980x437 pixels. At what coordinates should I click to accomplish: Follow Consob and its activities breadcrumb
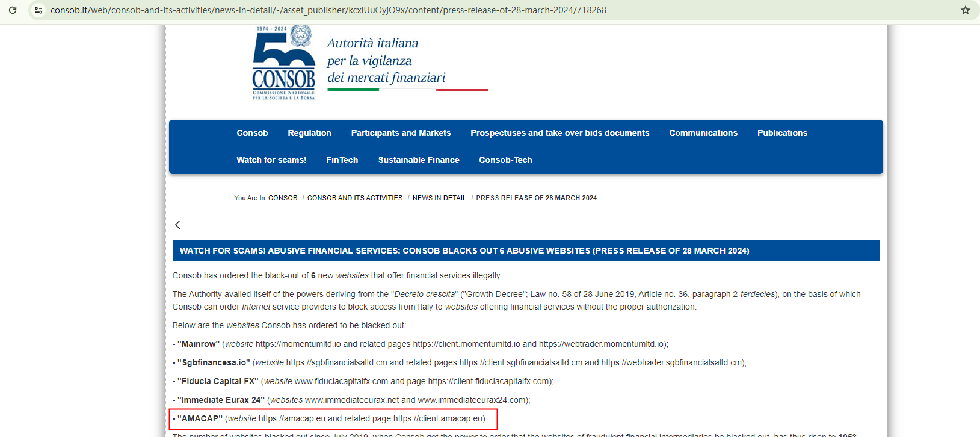[355, 198]
